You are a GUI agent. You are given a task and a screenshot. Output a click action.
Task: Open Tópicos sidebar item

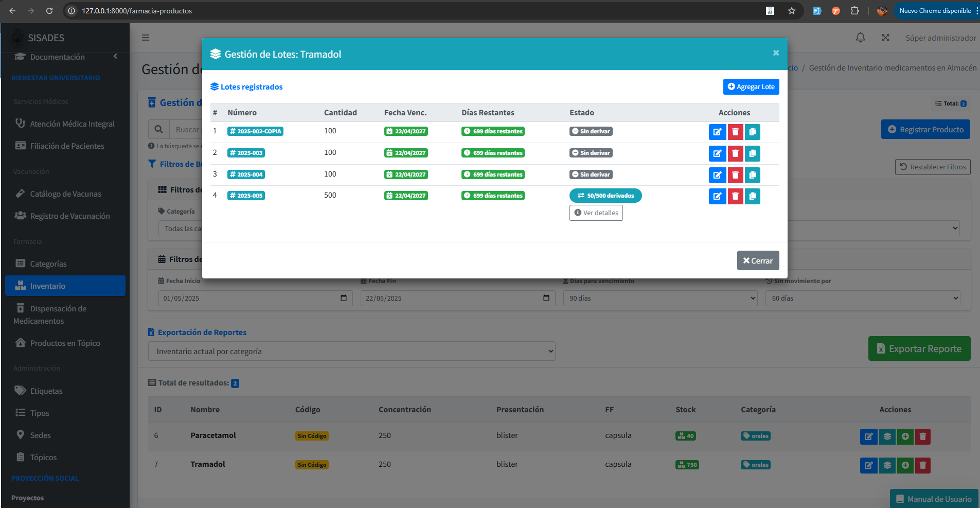tap(65, 457)
